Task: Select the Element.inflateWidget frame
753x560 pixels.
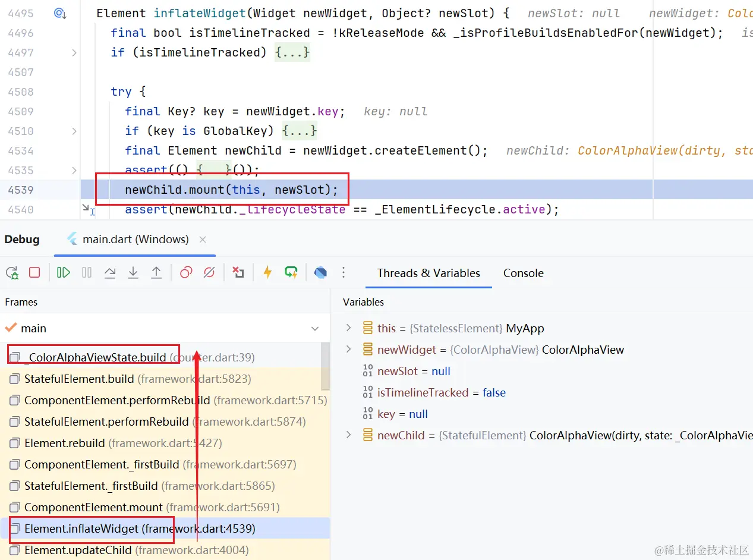Action: [165, 528]
